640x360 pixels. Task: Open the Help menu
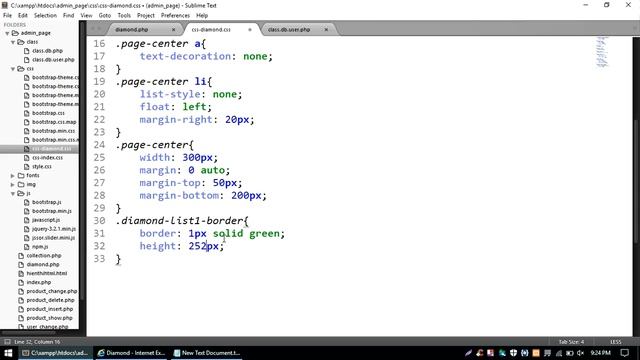click(x=202, y=16)
